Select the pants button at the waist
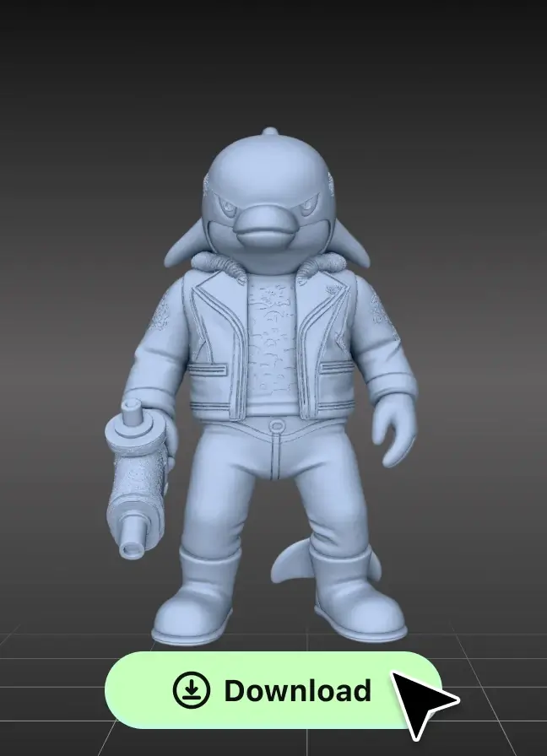 tap(275, 426)
